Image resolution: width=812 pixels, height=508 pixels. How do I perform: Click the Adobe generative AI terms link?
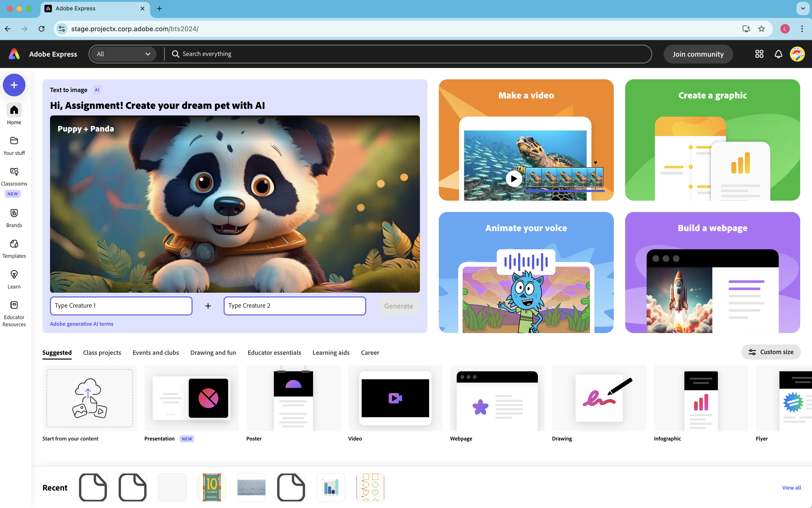(x=81, y=324)
